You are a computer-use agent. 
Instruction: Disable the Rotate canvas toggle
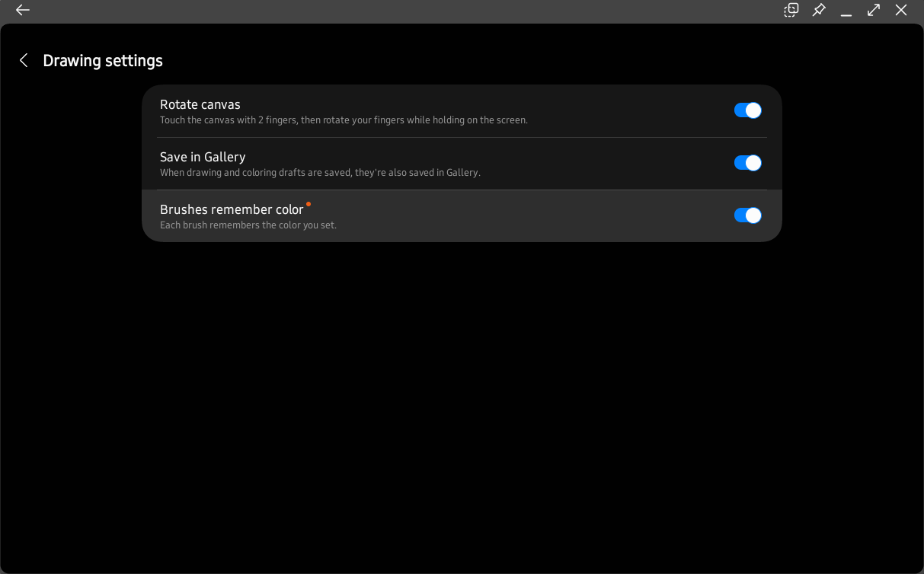tap(747, 110)
